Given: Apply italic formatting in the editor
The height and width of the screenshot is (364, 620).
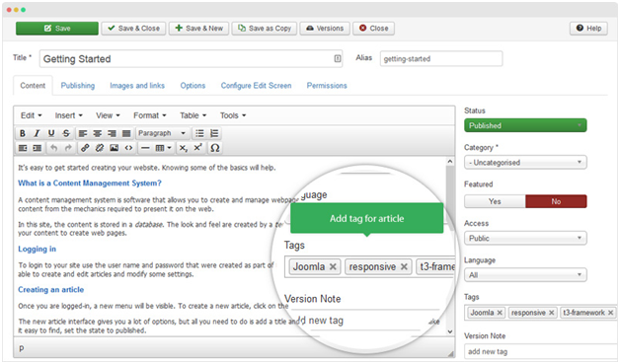Looking at the screenshot, I should tap(37, 133).
